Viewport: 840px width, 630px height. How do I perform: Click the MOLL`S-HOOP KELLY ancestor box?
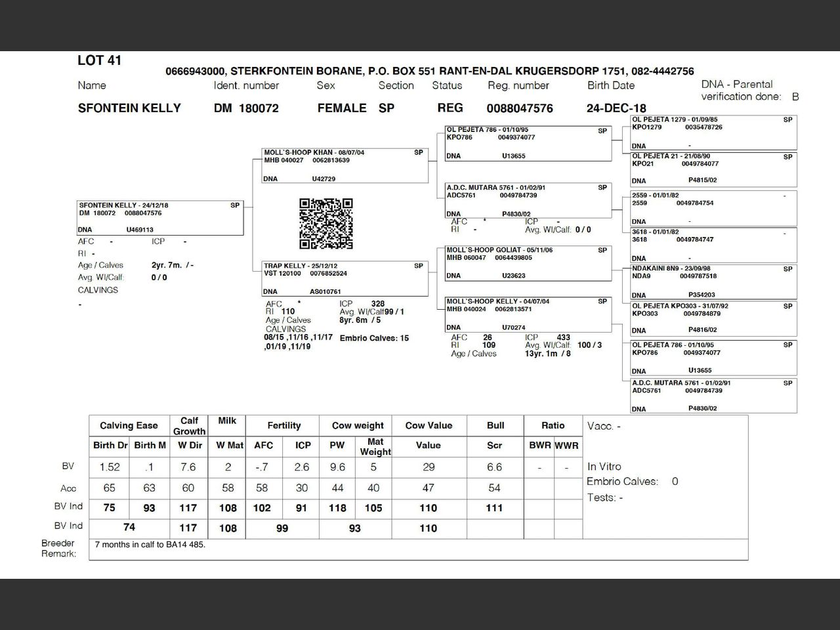coord(528,314)
